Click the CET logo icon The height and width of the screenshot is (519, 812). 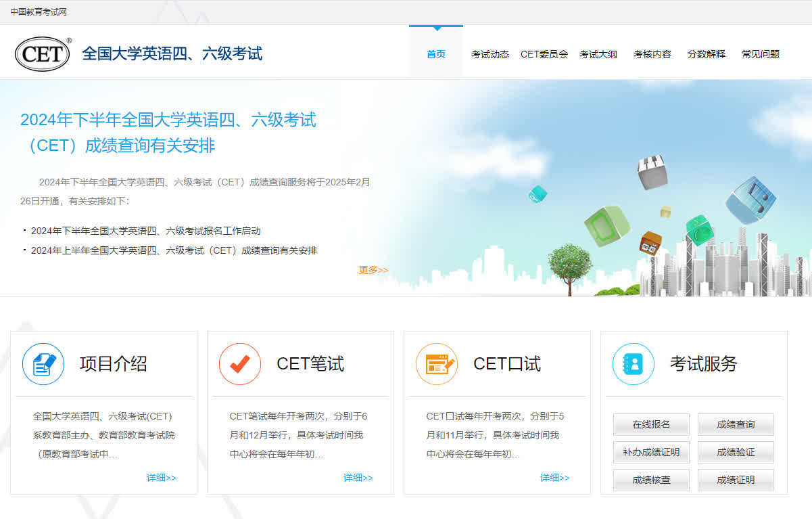(x=43, y=54)
